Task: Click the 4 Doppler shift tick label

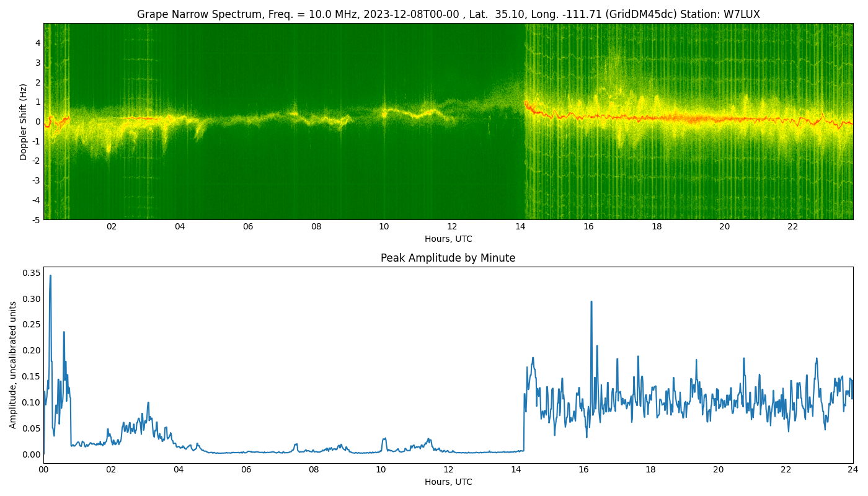Action: (x=38, y=43)
